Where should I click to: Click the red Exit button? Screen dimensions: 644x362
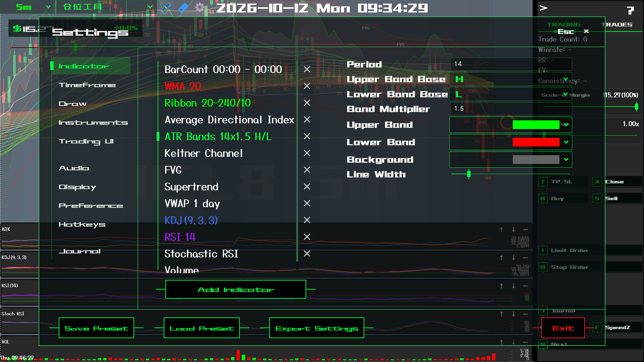pos(563,328)
